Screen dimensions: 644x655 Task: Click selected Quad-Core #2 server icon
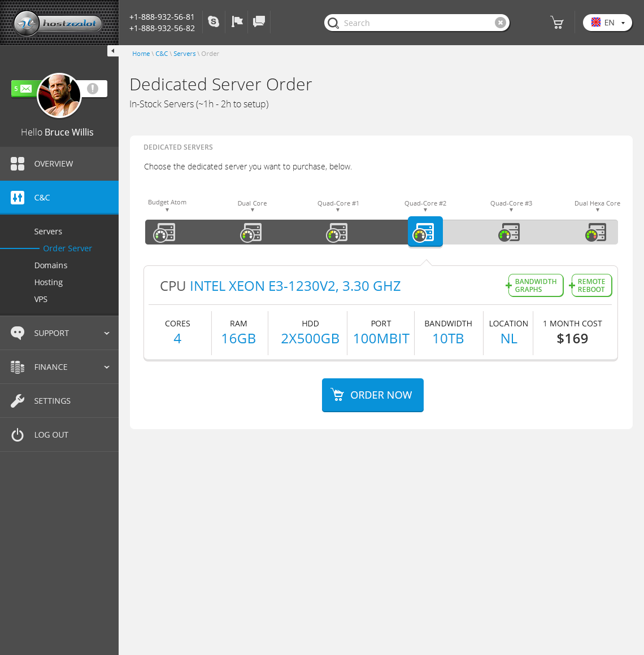(425, 232)
